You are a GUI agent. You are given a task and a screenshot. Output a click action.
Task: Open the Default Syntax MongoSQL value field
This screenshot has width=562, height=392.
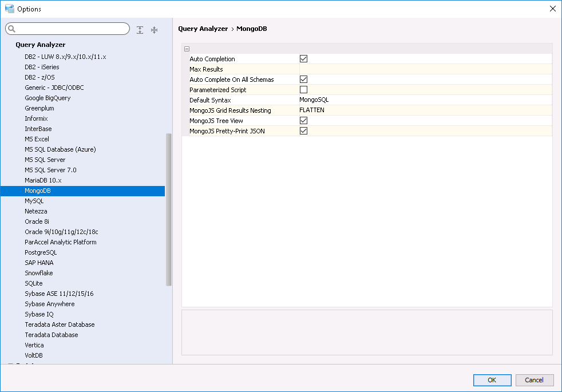(424, 100)
